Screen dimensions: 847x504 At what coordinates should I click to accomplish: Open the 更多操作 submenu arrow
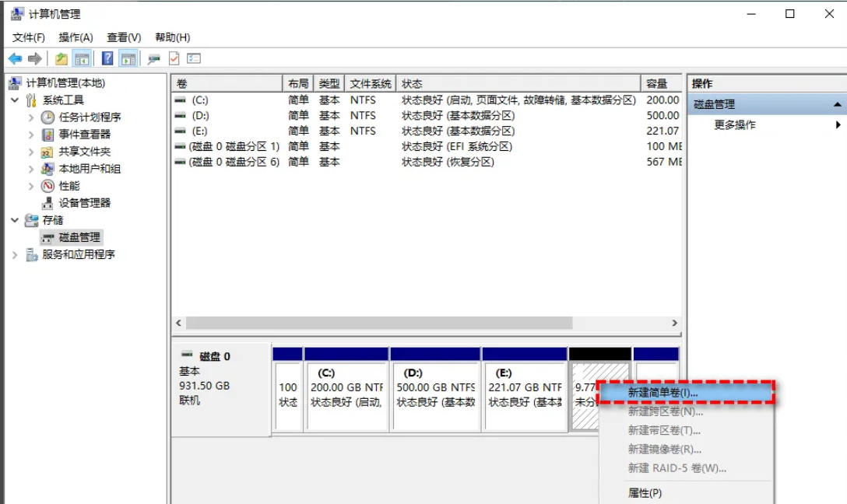click(838, 124)
